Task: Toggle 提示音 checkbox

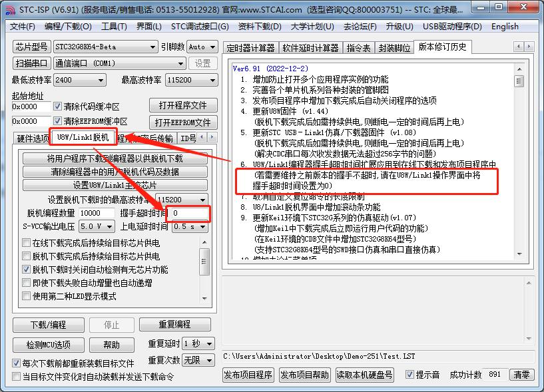Action: tap(409, 374)
